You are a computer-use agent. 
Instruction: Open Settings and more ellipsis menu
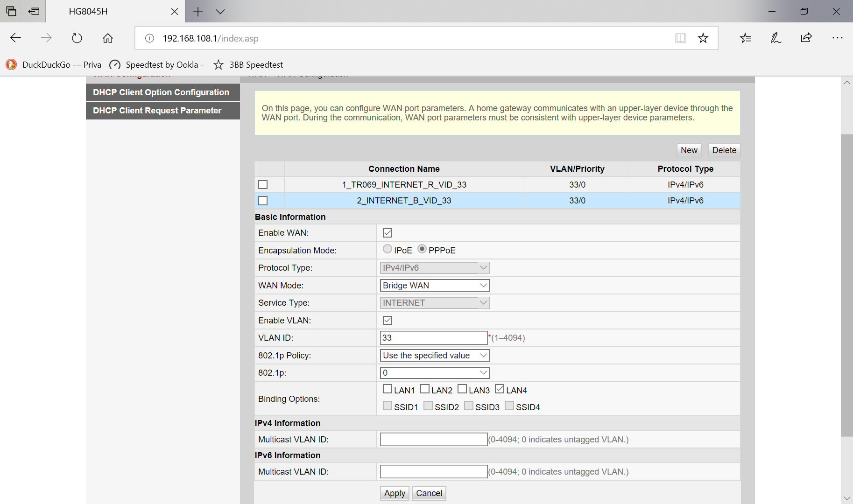point(837,38)
